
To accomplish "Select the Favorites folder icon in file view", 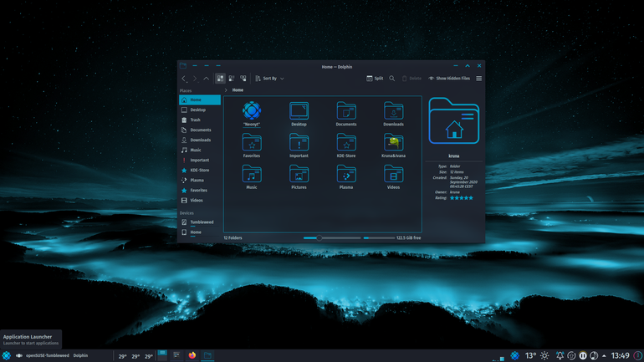I will 252,142.
